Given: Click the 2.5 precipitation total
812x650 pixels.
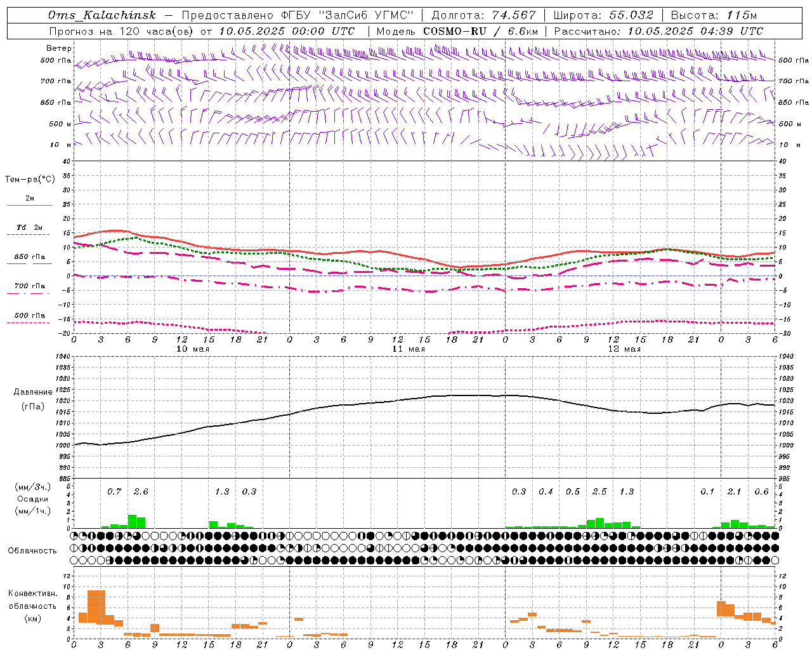Looking at the screenshot, I should pos(599,491).
